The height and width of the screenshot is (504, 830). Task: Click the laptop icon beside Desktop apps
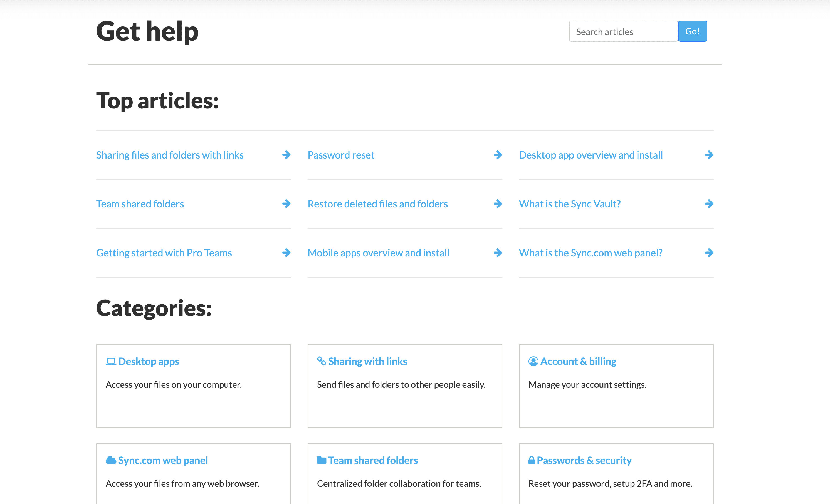111,362
